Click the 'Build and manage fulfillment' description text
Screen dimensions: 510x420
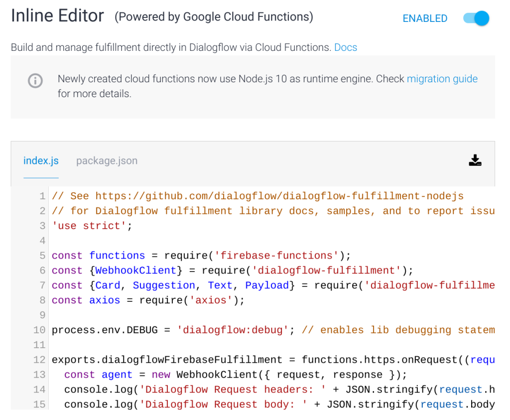point(171,47)
